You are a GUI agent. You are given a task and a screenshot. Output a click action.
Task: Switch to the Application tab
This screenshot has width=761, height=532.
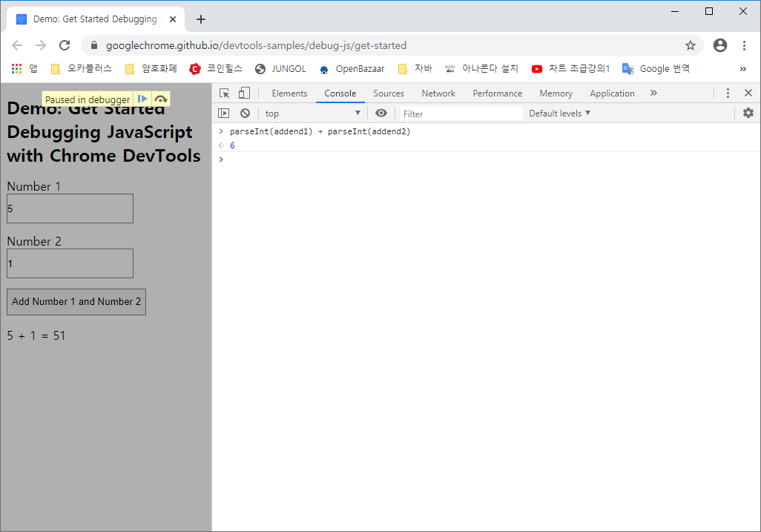click(612, 93)
